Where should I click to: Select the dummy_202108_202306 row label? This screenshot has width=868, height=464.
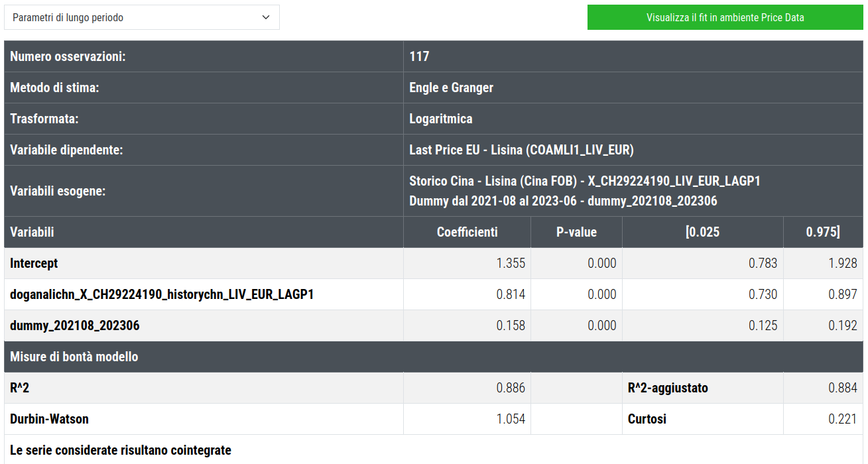tap(75, 325)
